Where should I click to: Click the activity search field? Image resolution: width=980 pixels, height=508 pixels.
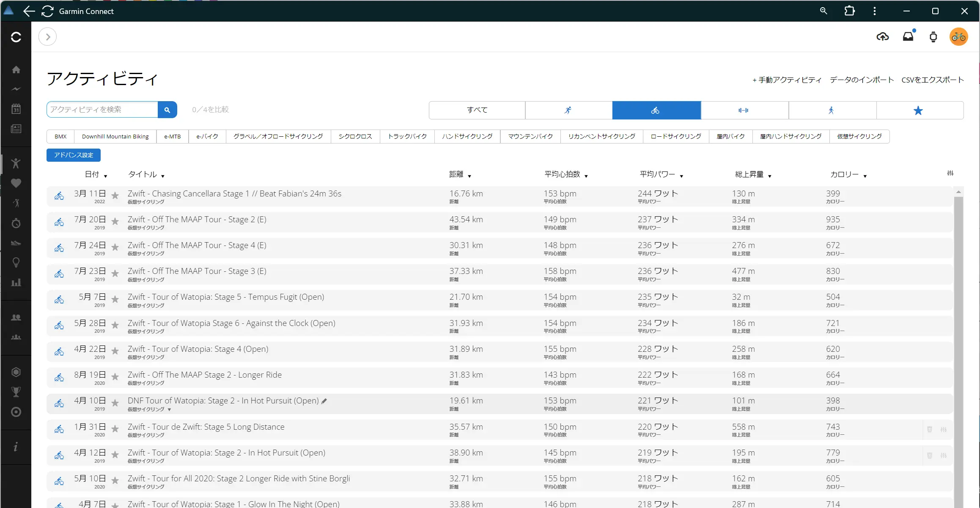(102, 110)
